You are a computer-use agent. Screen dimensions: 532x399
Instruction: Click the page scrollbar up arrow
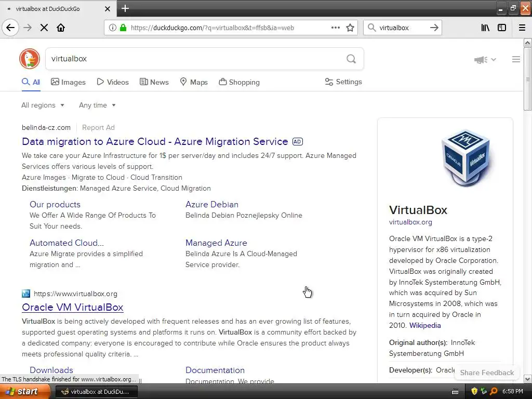[527, 43]
